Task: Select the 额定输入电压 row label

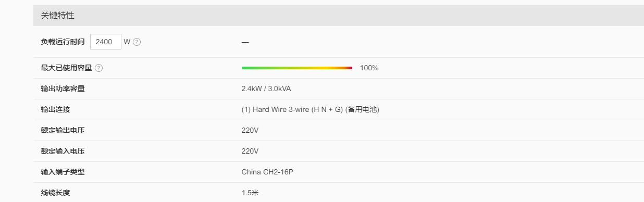Action: (x=63, y=151)
